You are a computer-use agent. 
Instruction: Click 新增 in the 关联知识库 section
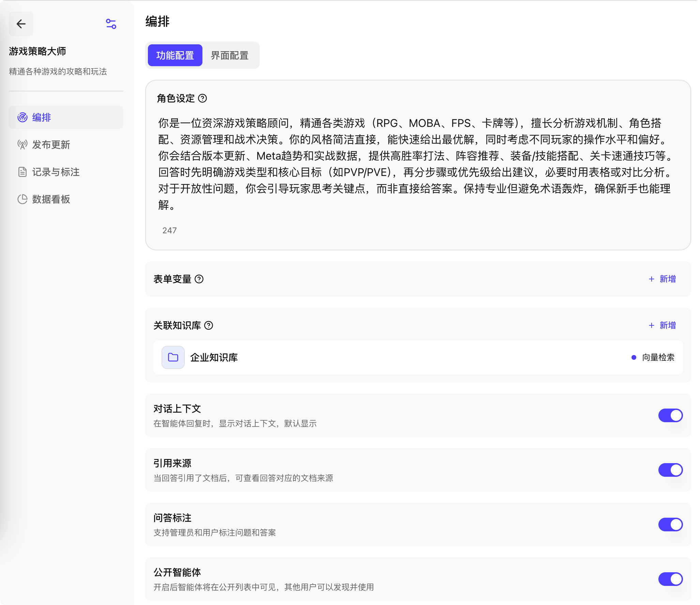pyautogui.click(x=663, y=325)
